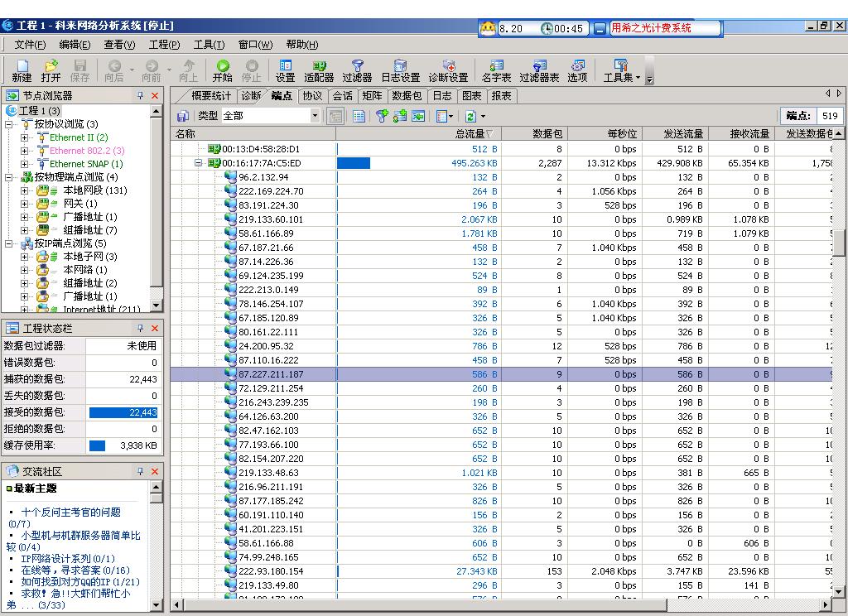The height and width of the screenshot is (616, 848).
Task: Collapse the 00:16:17:7A:C5:ED endpoint node
Action: tap(199, 163)
